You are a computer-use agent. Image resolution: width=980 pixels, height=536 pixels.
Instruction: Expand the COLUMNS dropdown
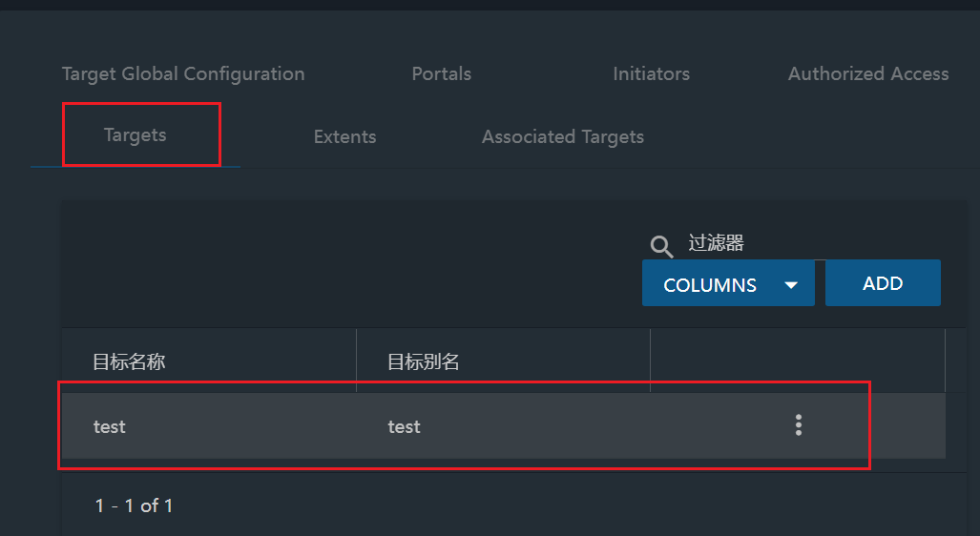tap(728, 283)
